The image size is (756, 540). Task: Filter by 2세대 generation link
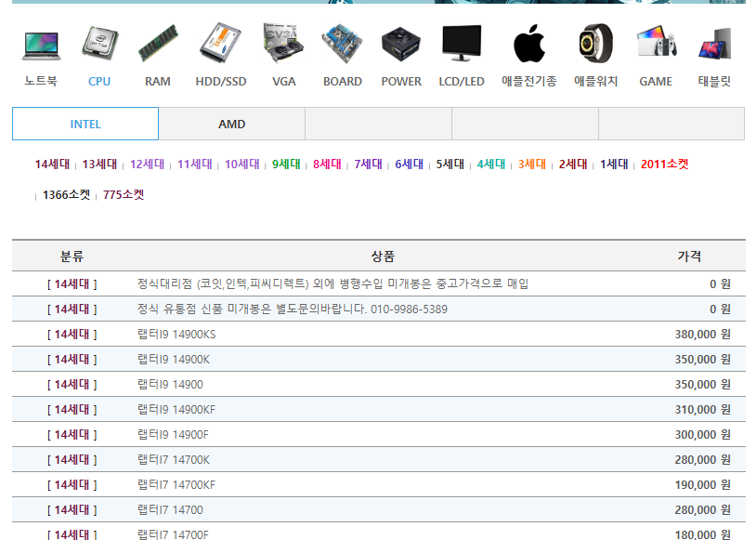(573, 165)
